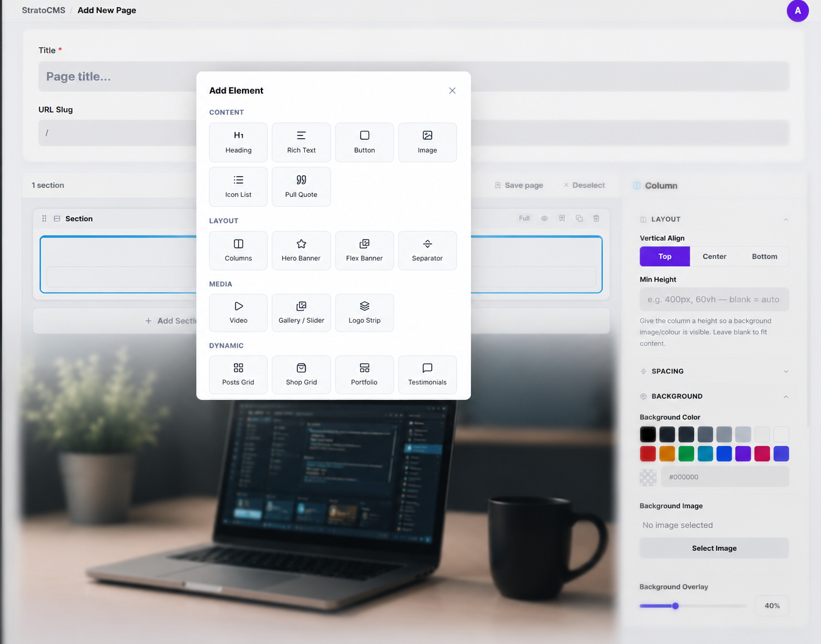The width and height of the screenshot is (821, 644).
Task: Go to StratoCMS breadcrumb
Action: click(x=43, y=10)
